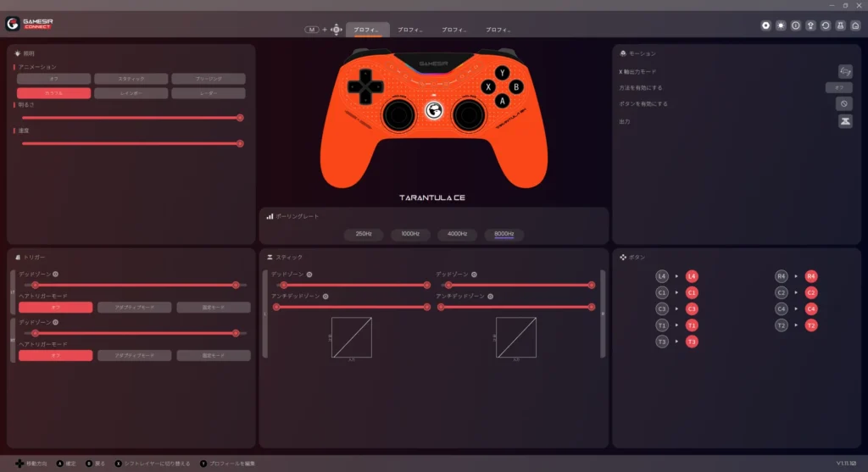Set RT hair trigger mode to オフ
The height and width of the screenshot is (472, 868).
click(55, 355)
